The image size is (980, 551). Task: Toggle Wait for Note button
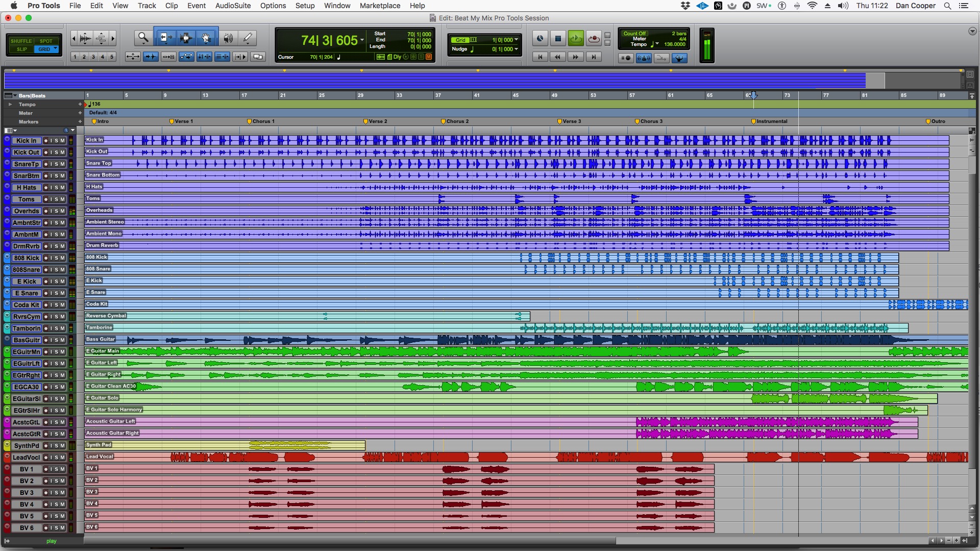coord(626,58)
